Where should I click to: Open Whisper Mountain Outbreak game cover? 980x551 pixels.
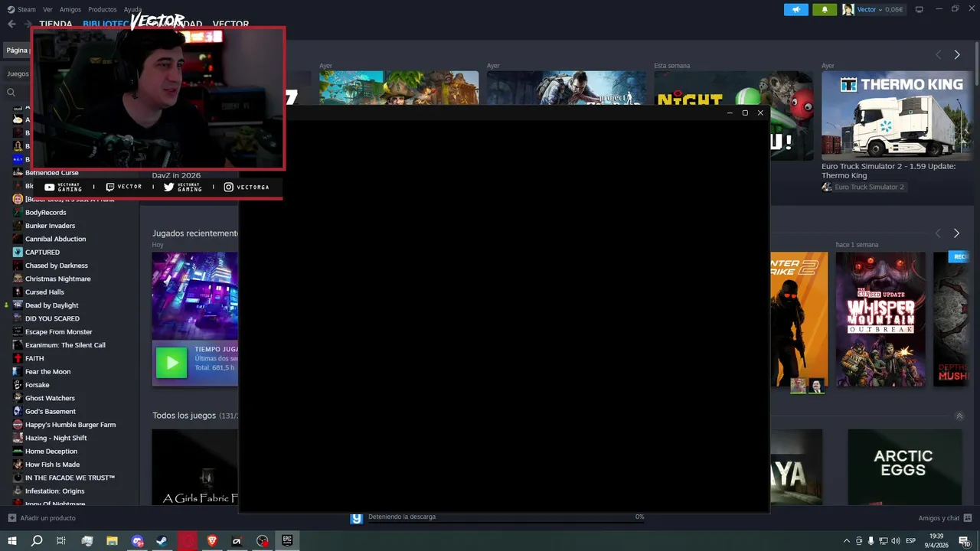coord(880,319)
